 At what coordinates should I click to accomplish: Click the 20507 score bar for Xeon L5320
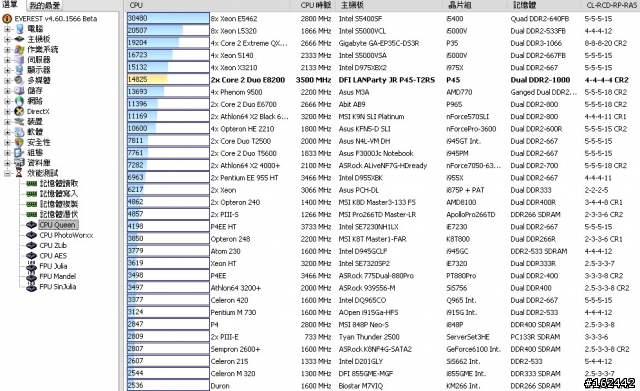[168, 31]
